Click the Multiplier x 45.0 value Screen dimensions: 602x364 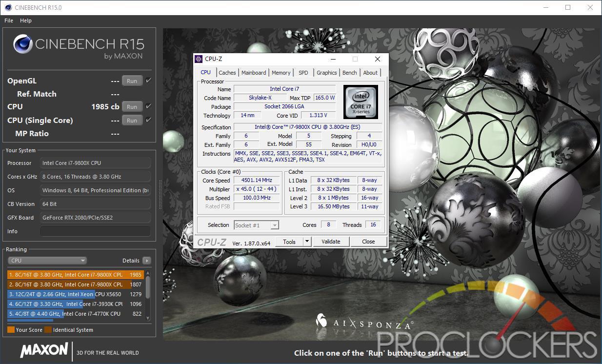click(x=257, y=189)
